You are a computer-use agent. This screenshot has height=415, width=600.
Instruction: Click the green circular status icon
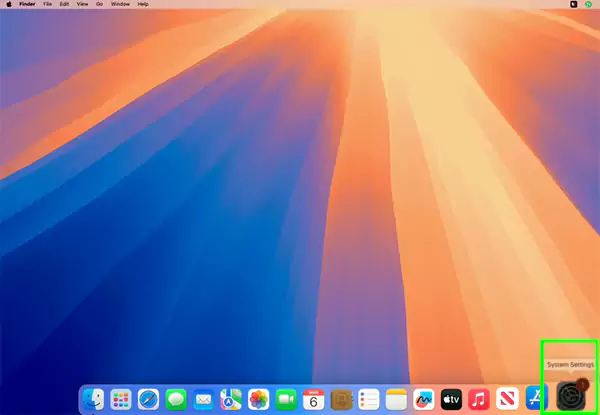tap(589, 4)
